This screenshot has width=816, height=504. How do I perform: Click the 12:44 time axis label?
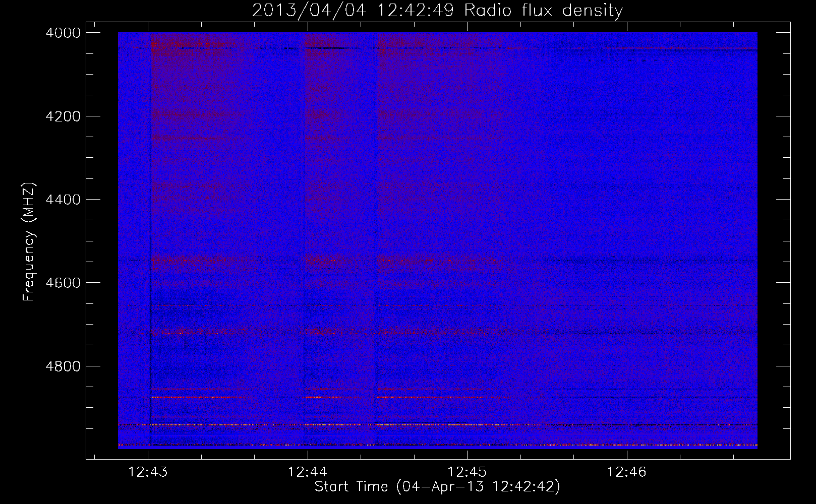pyautogui.click(x=307, y=472)
